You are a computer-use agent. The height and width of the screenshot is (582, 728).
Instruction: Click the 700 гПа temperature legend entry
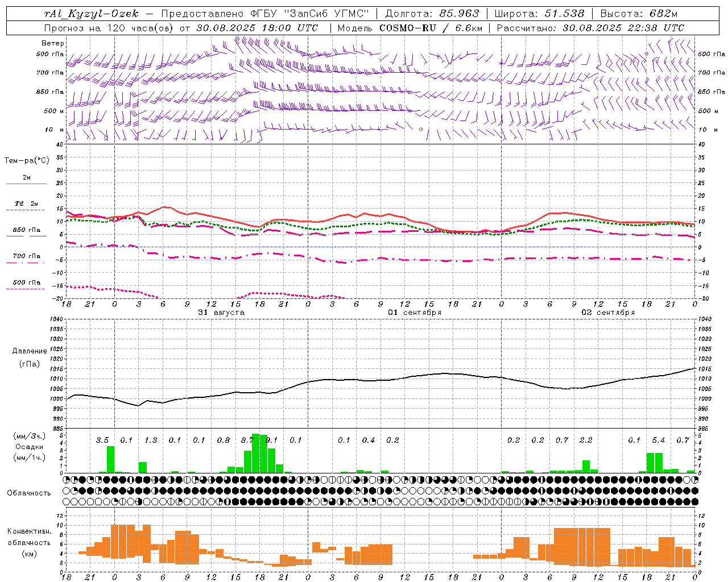27,256
